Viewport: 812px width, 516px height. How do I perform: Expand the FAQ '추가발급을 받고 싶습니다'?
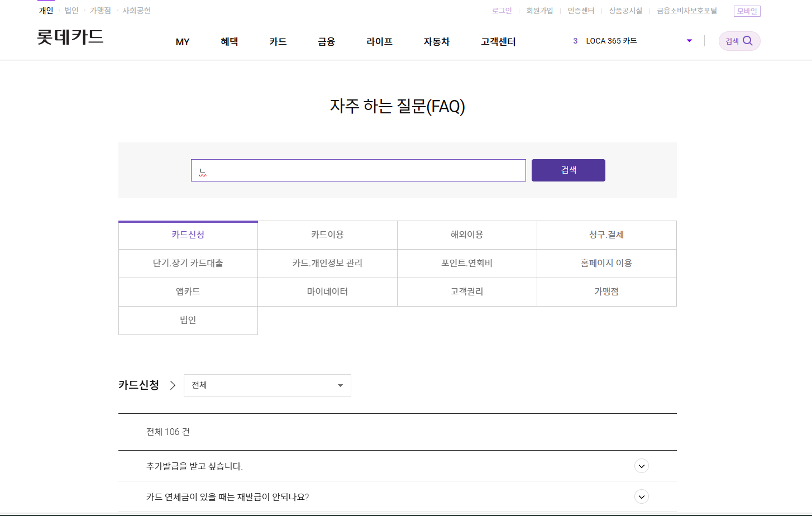641,465
